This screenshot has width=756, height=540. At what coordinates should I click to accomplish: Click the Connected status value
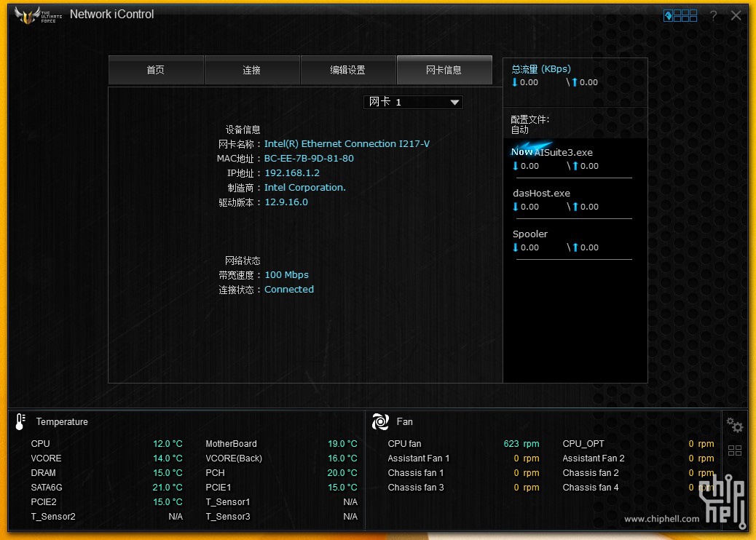tap(289, 290)
